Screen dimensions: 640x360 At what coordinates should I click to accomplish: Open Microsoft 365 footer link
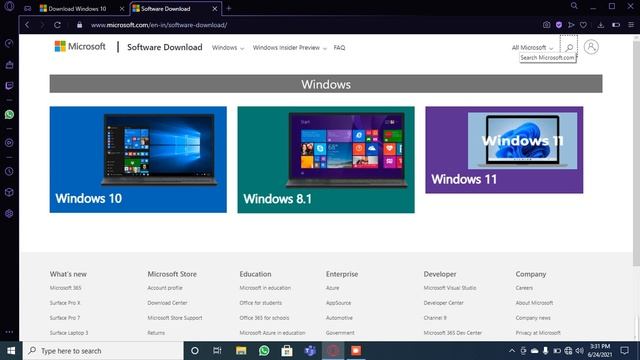pos(65,288)
